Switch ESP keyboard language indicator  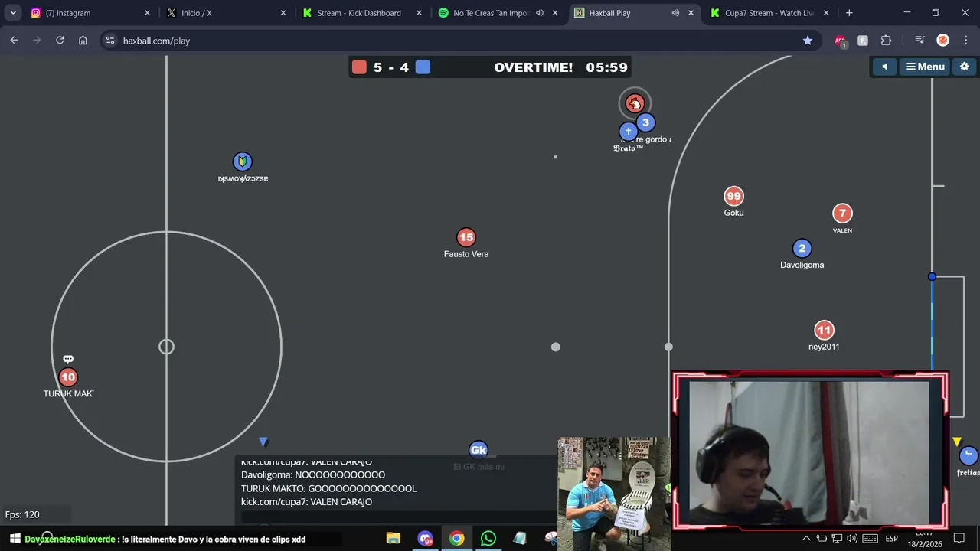point(891,539)
